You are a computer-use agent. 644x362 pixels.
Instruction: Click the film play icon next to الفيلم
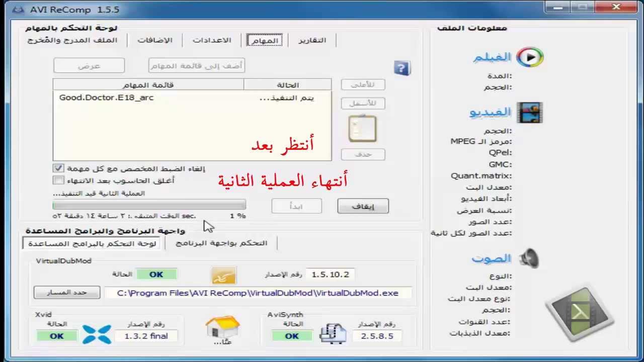point(530,57)
